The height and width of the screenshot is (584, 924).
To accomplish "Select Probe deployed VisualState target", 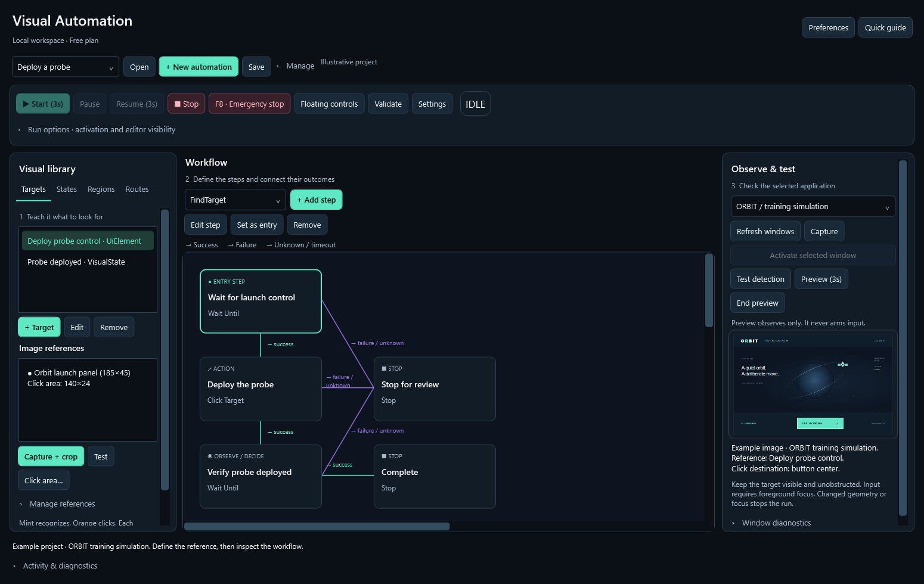I will click(x=88, y=262).
